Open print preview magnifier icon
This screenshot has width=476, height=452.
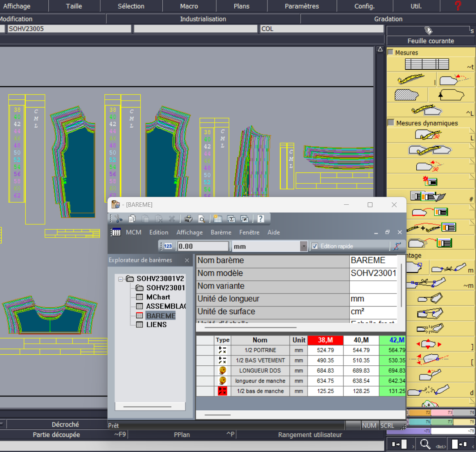(201, 219)
